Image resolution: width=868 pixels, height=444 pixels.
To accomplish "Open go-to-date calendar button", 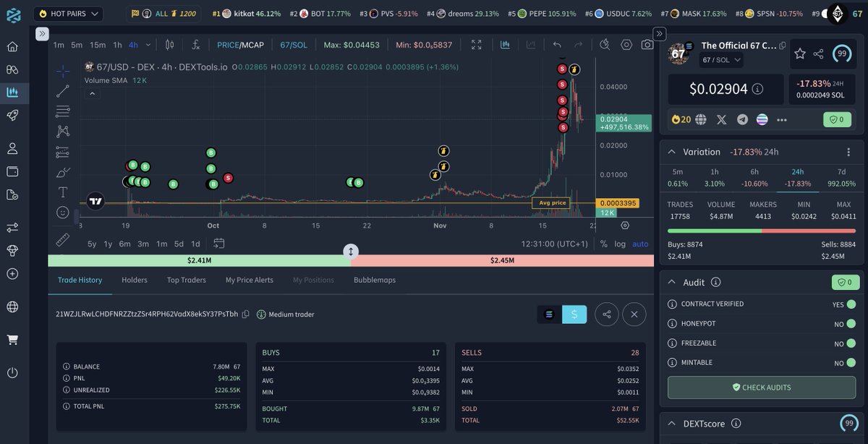I will click(219, 244).
